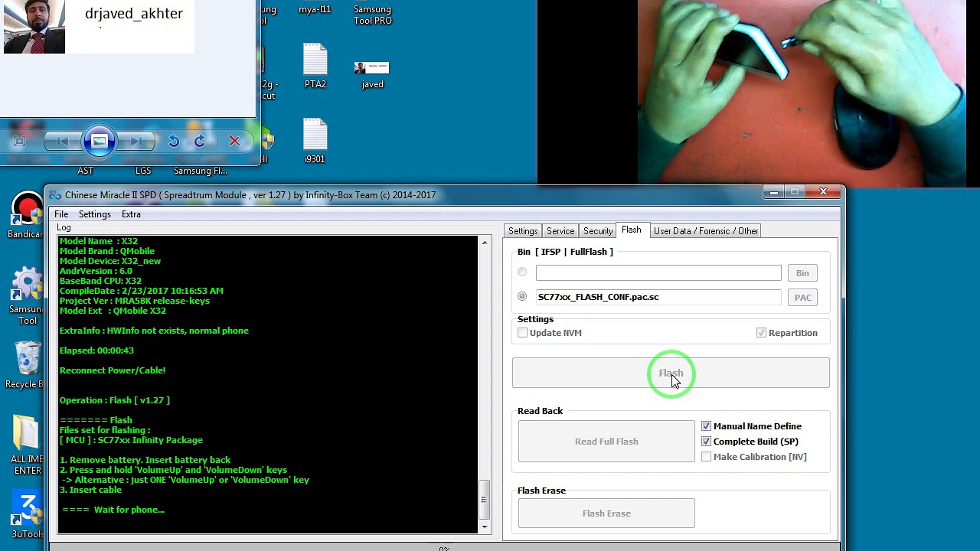Switch to the Security tab
The height and width of the screenshot is (551, 980).
click(598, 231)
